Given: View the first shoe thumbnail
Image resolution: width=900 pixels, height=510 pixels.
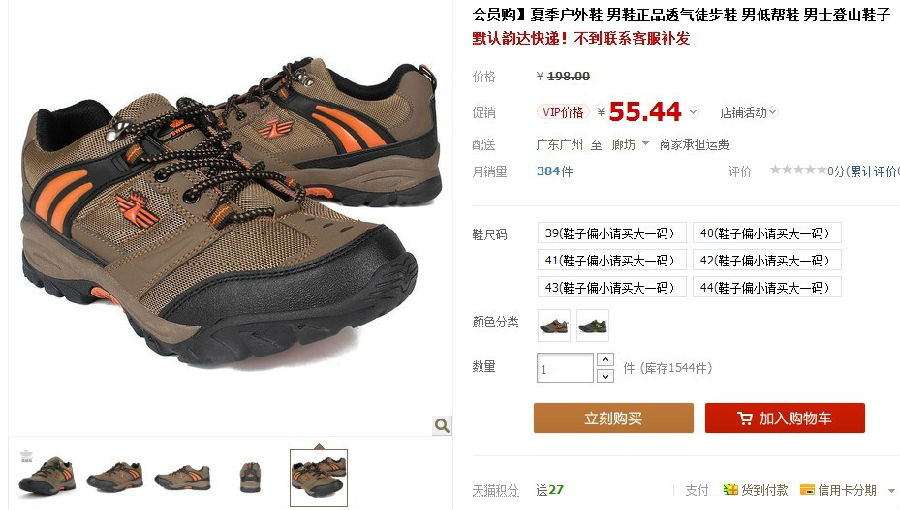Looking at the screenshot, I should point(46,477).
